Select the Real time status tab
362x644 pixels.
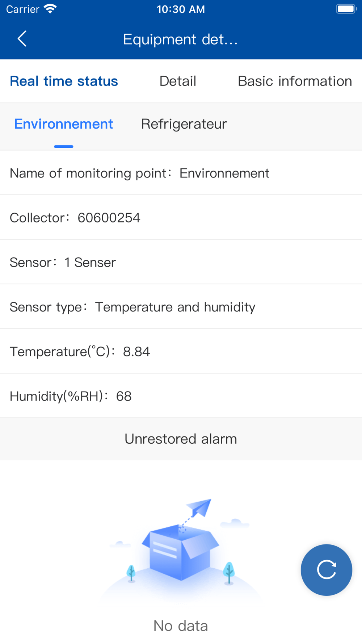64,81
